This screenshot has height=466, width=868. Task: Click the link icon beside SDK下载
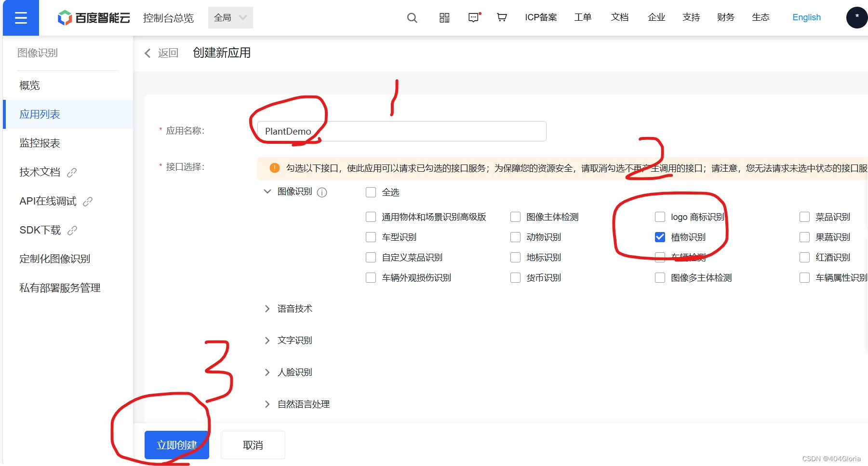tap(72, 231)
